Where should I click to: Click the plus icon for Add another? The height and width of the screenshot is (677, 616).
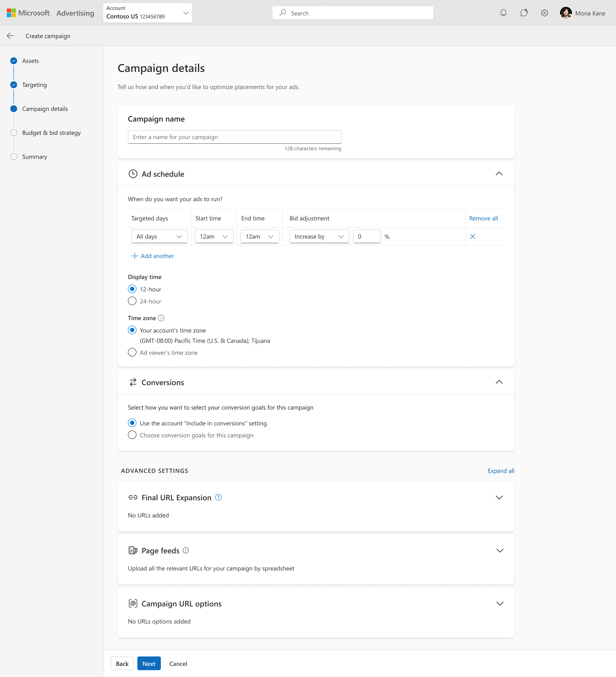pyautogui.click(x=135, y=256)
